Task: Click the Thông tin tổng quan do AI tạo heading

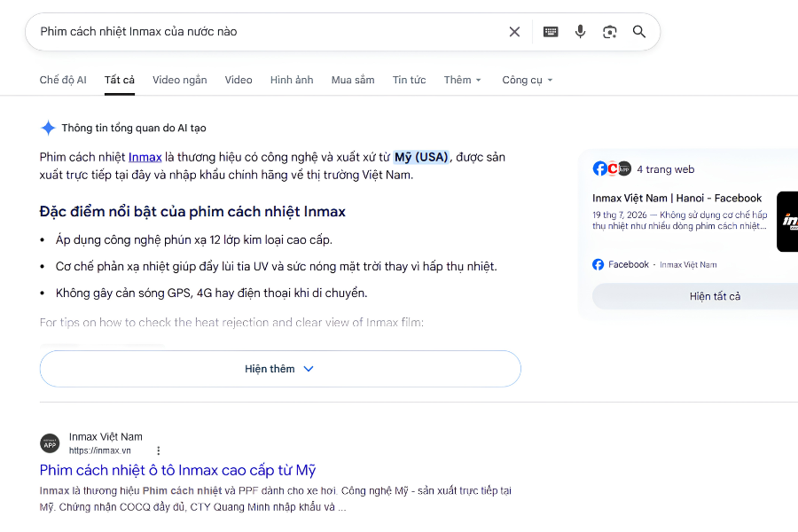Action: pos(134,128)
